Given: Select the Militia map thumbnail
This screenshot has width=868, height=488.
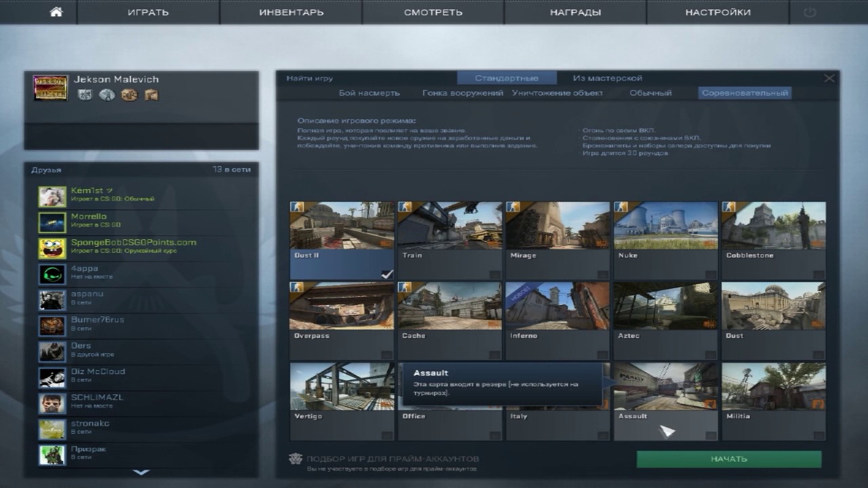Looking at the screenshot, I should [x=774, y=386].
